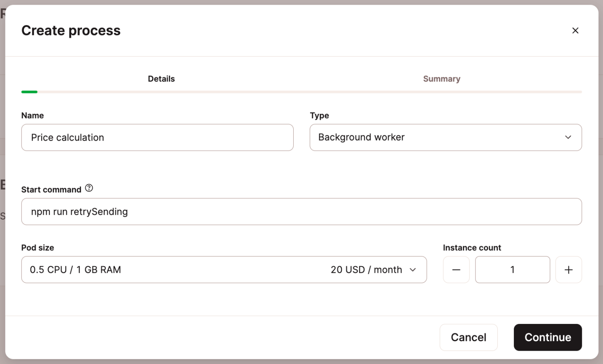The height and width of the screenshot is (364, 603).
Task: Switch to the Summary tab
Action: pyautogui.click(x=442, y=79)
